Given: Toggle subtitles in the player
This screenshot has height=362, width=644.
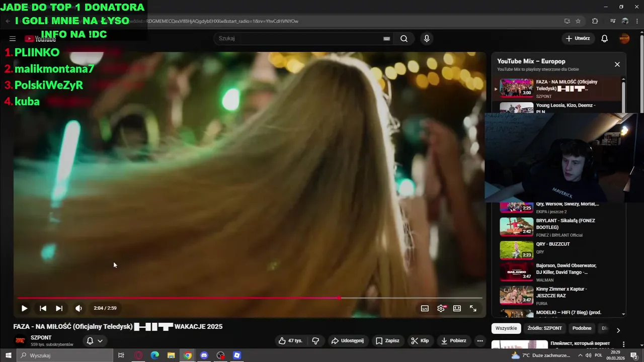Looking at the screenshot, I should point(425,308).
